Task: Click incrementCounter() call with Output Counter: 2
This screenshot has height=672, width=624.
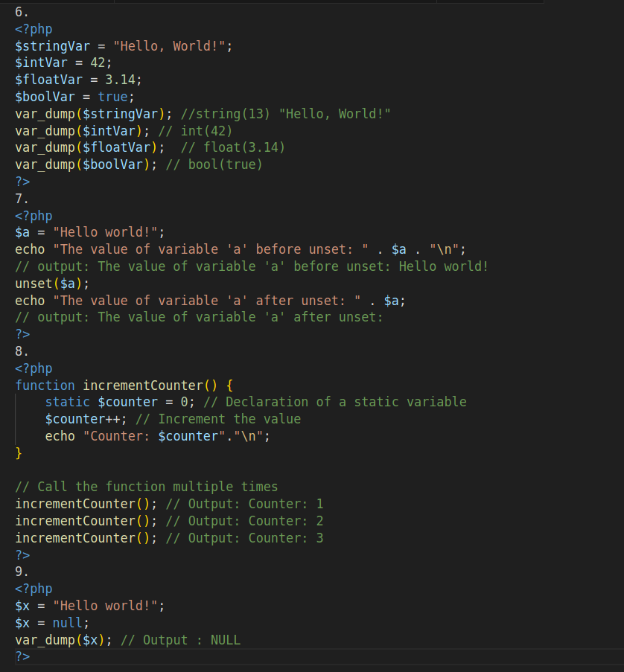Action: click(x=86, y=521)
